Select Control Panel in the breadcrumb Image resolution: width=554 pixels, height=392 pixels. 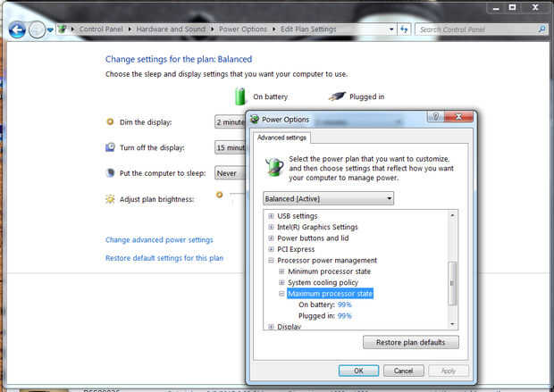pos(101,29)
